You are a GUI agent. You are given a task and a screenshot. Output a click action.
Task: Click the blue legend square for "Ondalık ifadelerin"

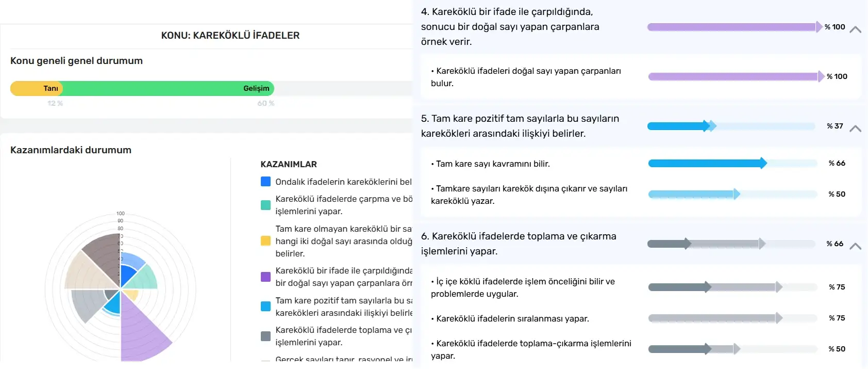tap(265, 182)
